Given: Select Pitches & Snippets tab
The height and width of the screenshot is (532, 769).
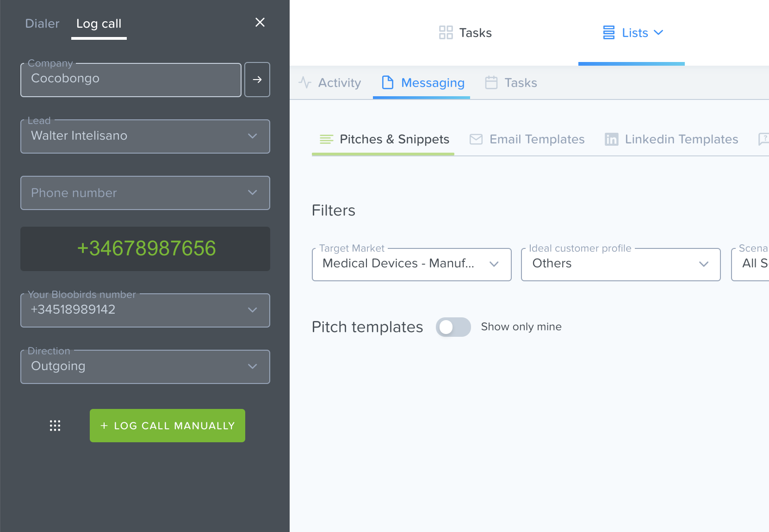Looking at the screenshot, I should [x=384, y=139].
